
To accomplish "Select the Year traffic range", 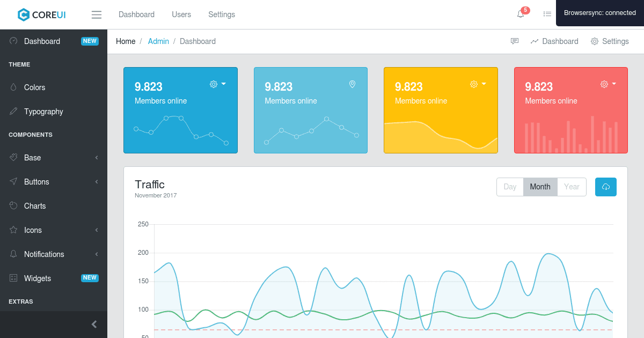I will (572, 187).
